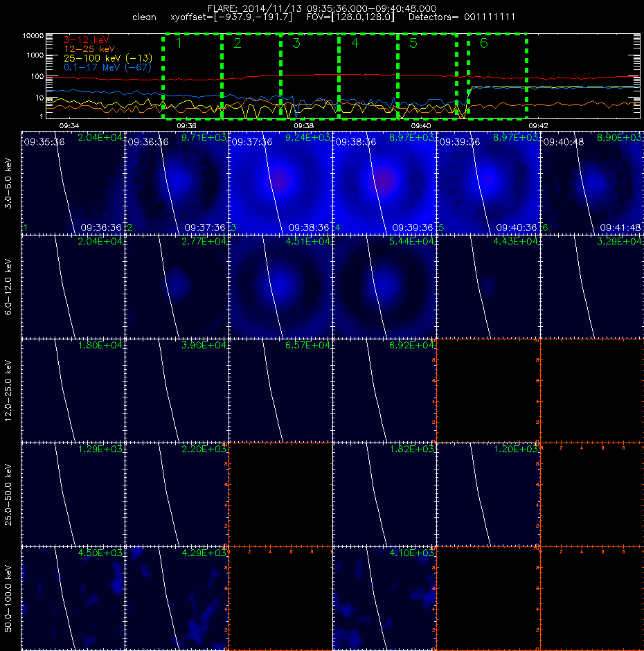Click the '25.0-50.0 keV' row label
The image size is (644, 651).
(x=8, y=495)
